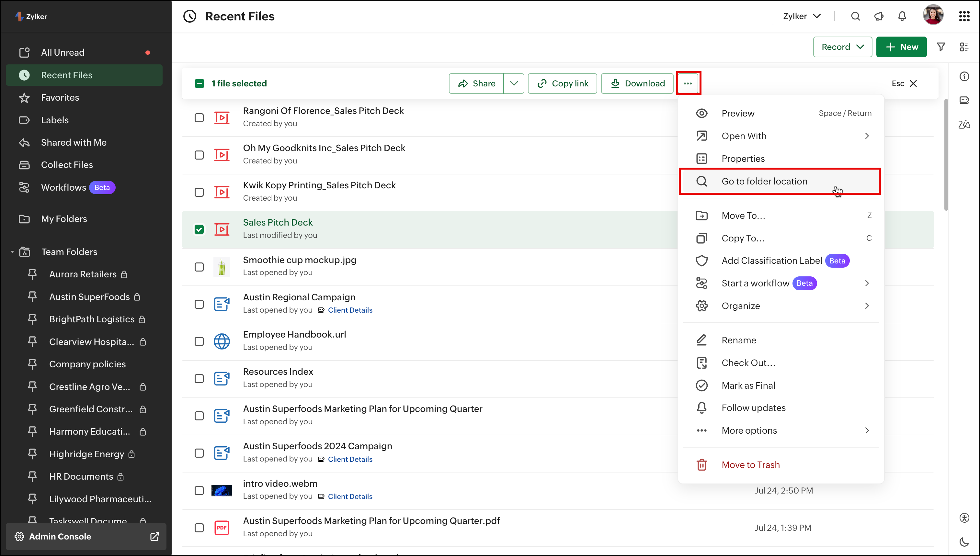This screenshot has width=980, height=556.
Task: Click the search magnifier in header
Action: [x=855, y=17]
